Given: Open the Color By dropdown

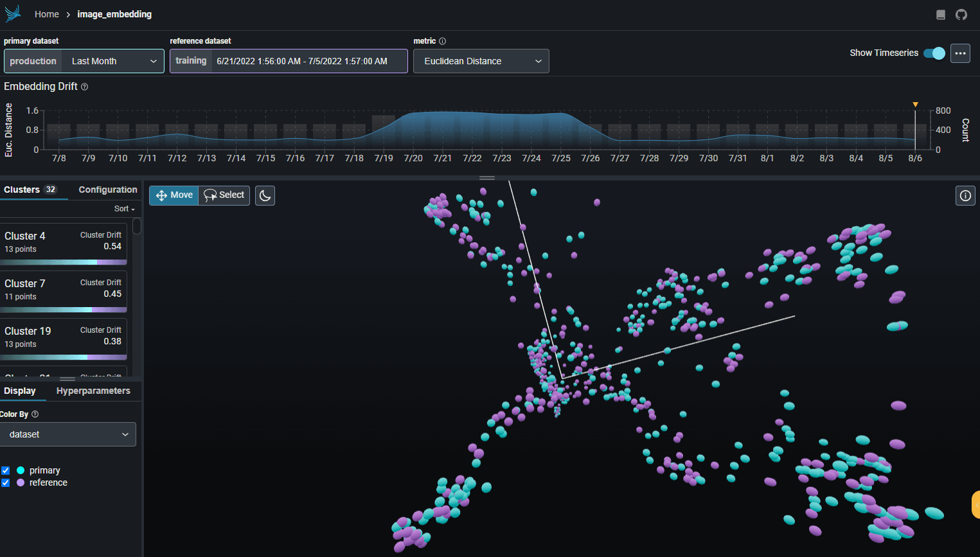Looking at the screenshot, I should pos(68,434).
